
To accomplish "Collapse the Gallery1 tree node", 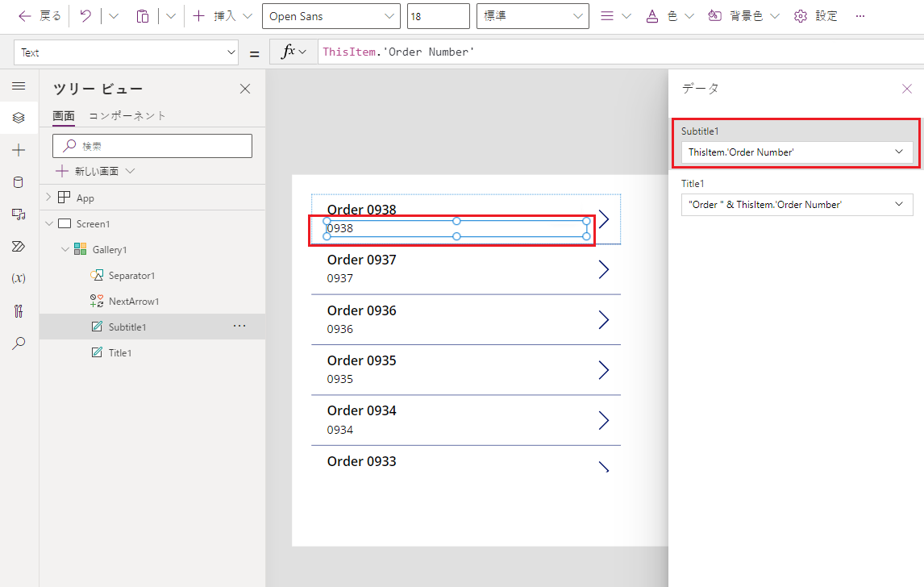I will pos(65,250).
